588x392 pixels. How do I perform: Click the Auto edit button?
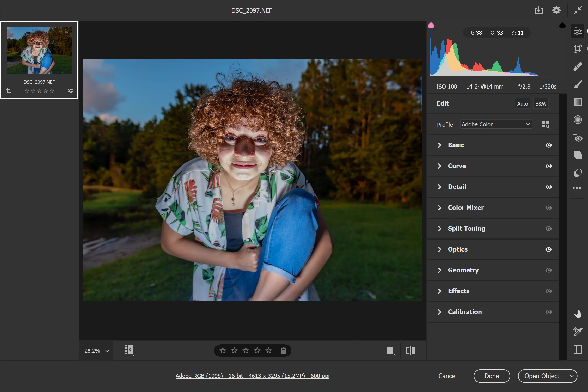click(x=522, y=103)
